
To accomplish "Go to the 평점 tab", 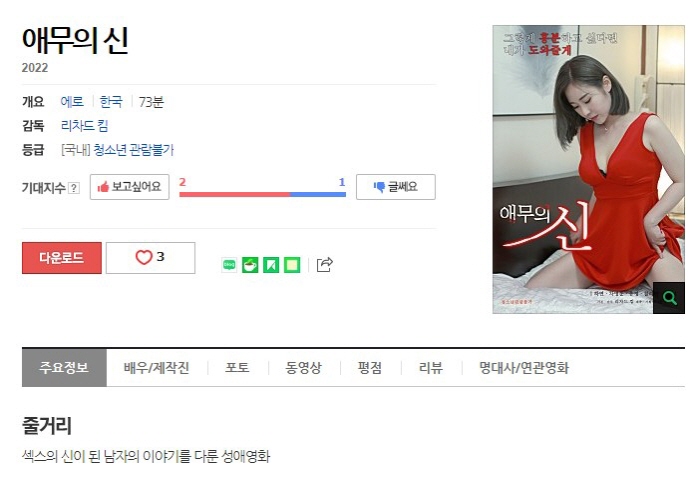I will [x=370, y=368].
